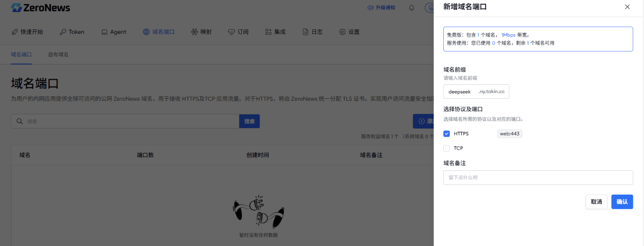Close the 新增域名端口 panel with X
644x246 pixels.
tap(627, 7)
